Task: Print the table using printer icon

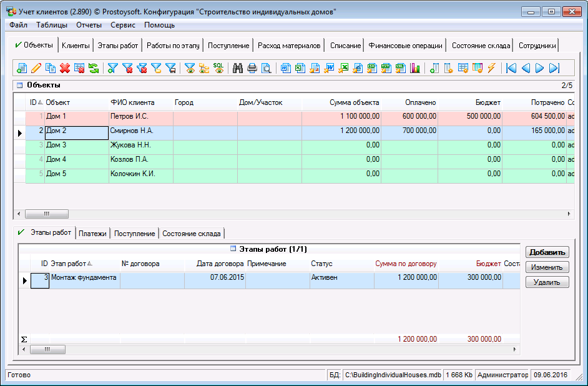Action: pos(252,68)
